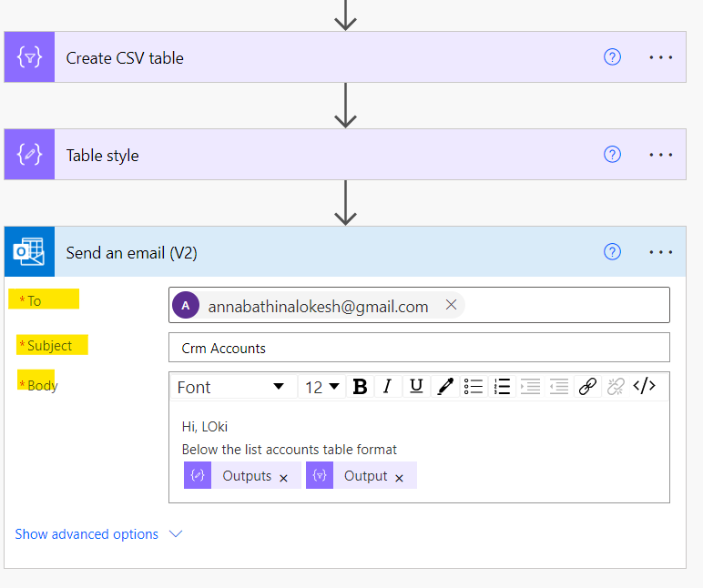Open the font color highlighter tool
703x588 pixels.
pos(444,386)
